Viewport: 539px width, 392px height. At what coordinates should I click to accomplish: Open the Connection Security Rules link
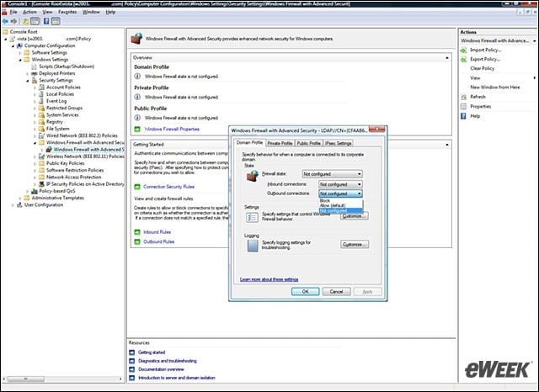[x=168, y=187]
